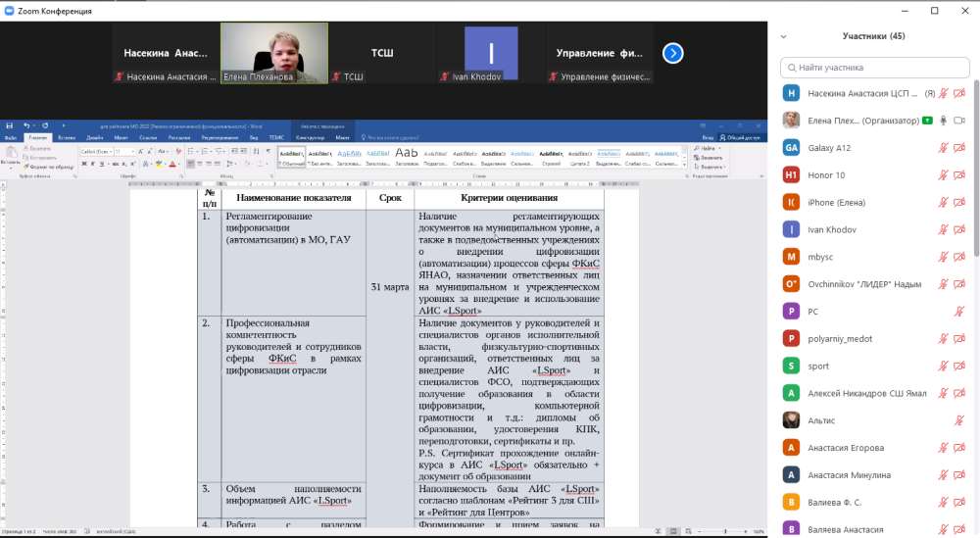
Task: Toggle camera for Galaxy A12 participant
Action: [x=959, y=148]
